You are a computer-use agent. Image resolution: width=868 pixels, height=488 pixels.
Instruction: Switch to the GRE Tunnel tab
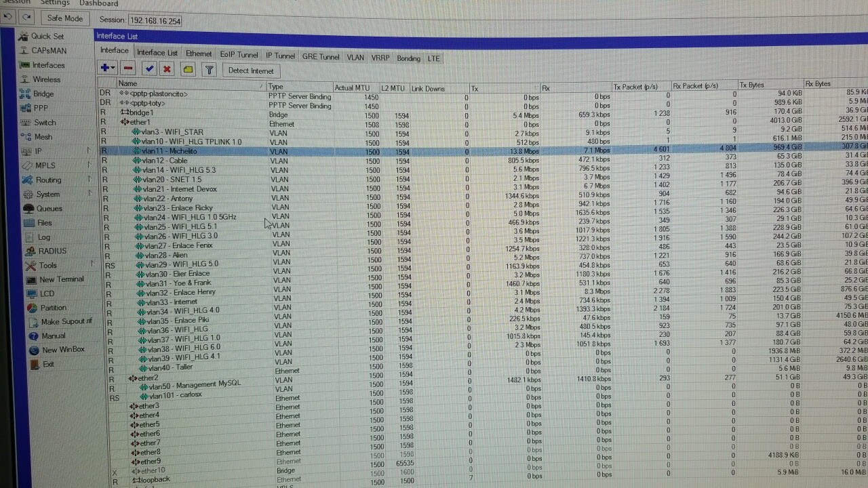pos(321,57)
